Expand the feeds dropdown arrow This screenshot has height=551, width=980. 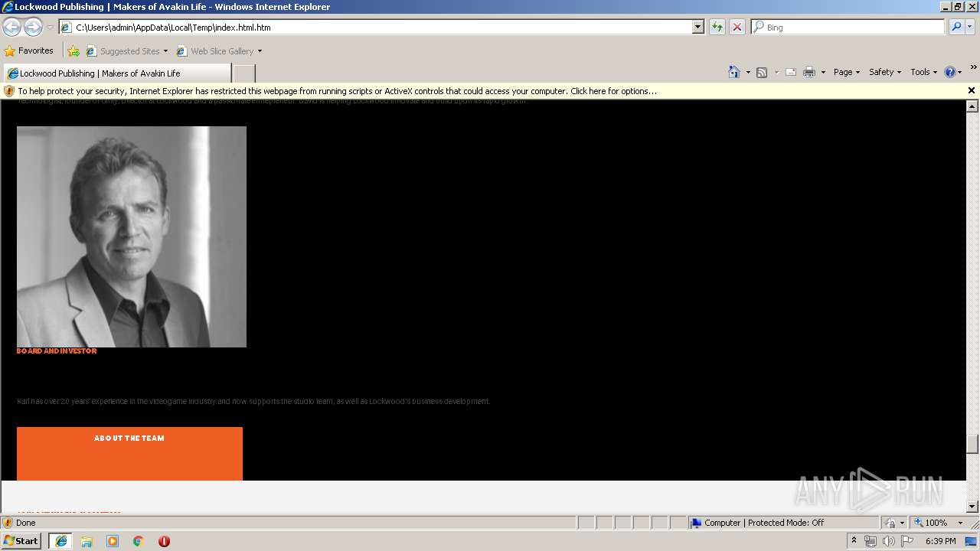tap(776, 72)
